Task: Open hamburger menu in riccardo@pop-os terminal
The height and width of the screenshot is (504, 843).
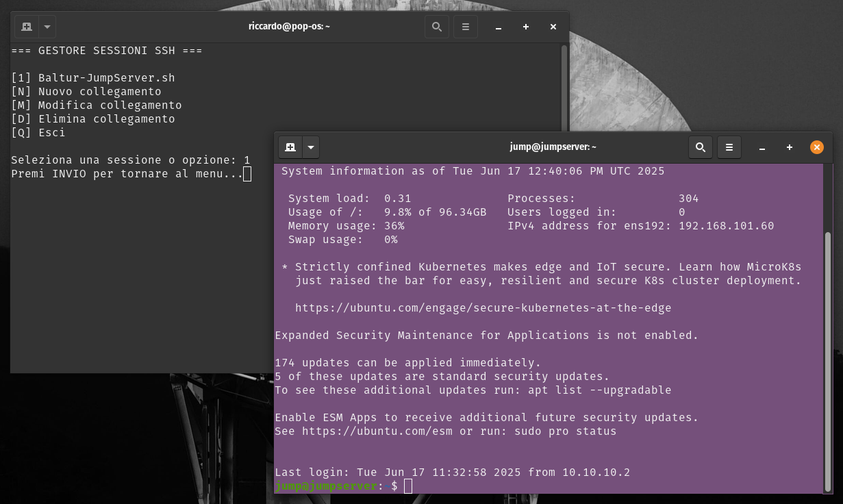Action: pos(466,27)
